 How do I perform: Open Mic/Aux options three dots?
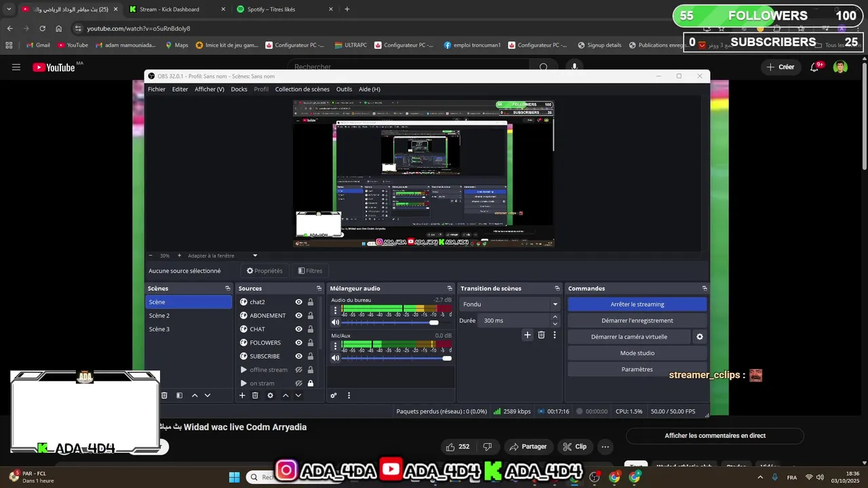(x=335, y=346)
